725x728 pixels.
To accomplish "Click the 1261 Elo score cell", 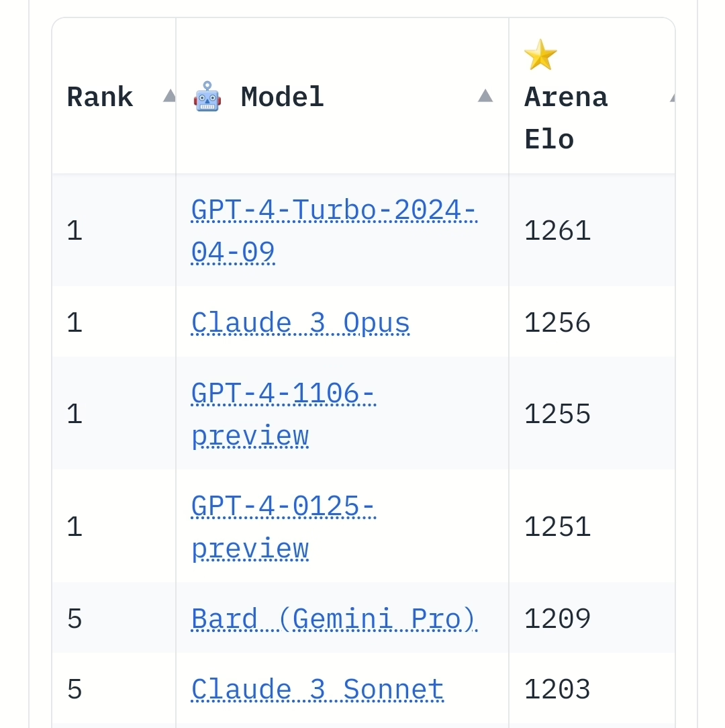I will pyautogui.click(x=557, y=232).
